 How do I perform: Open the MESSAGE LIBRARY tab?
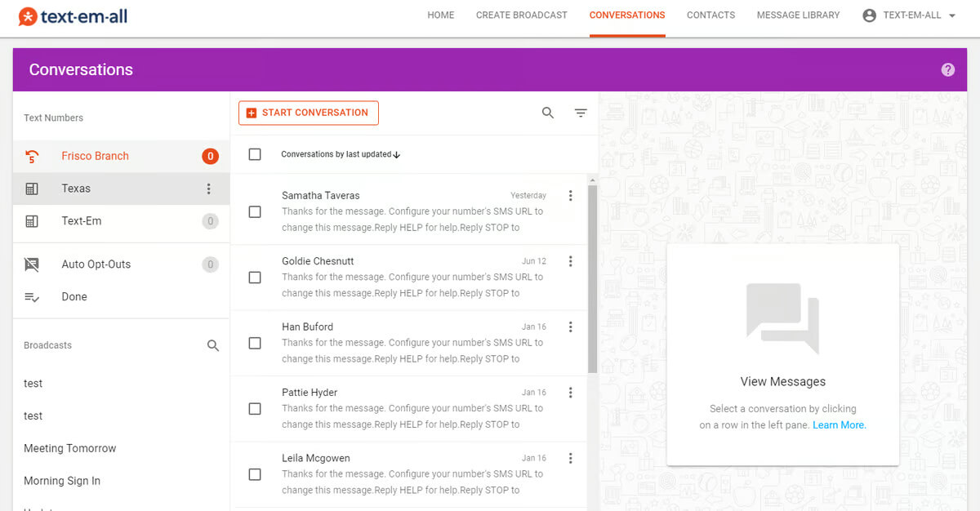click(798, 16)
